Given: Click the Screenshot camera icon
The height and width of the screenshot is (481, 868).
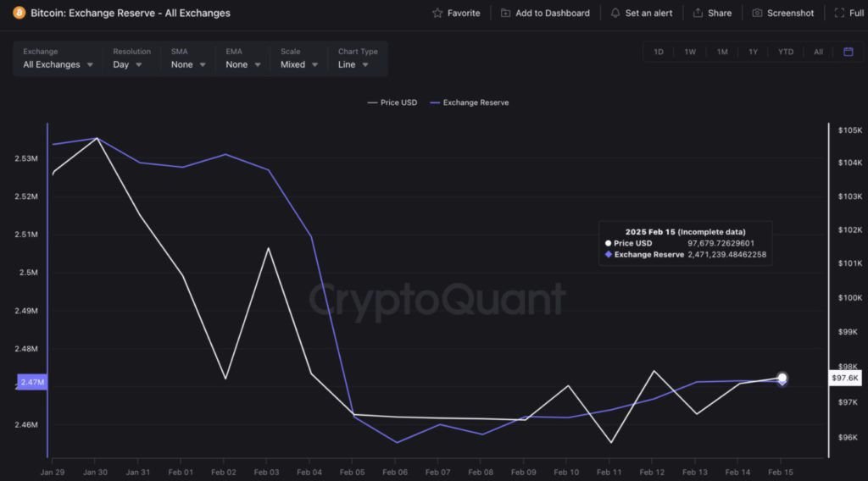Looking at the screenshot, I should pos(757,13).
